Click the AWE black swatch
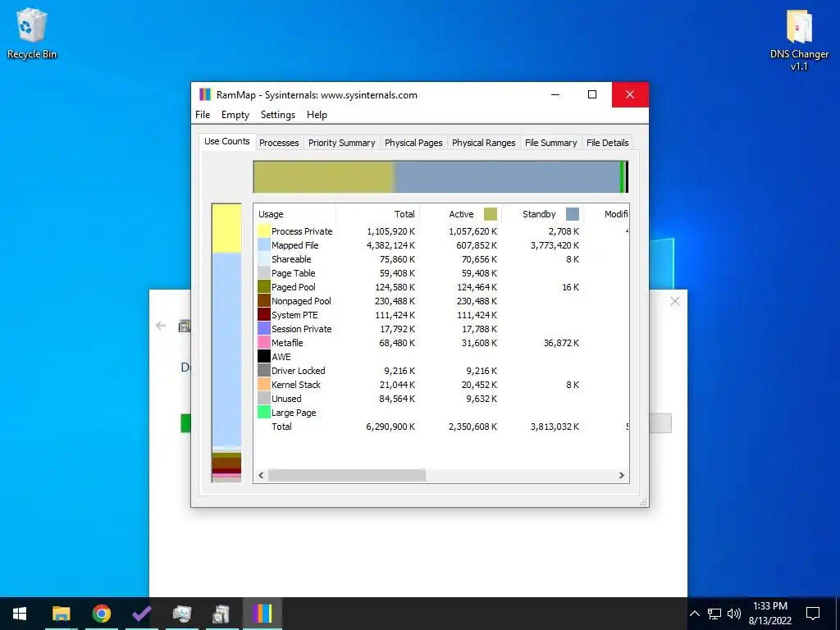Image resolution: width=840 pixels, height=630 pixels. coord(264,357)
